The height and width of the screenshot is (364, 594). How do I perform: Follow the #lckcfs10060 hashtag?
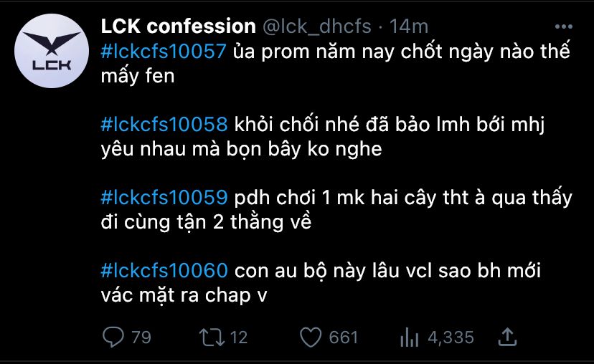pyautogui.click(x=164, y=271)
